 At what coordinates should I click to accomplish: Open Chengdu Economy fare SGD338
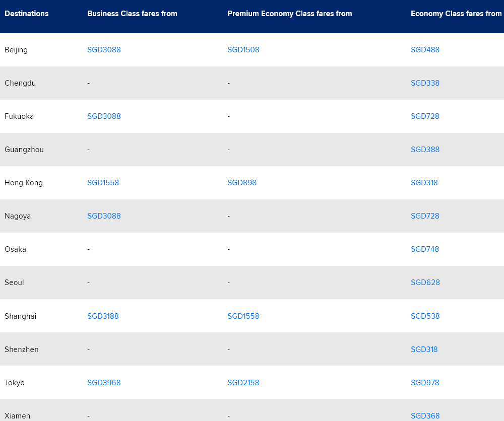point(425,83)
